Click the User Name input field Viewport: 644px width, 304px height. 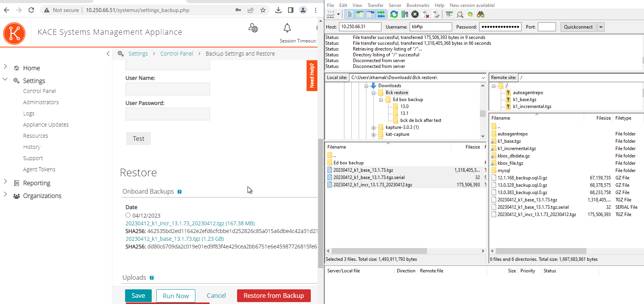(168, 89)
